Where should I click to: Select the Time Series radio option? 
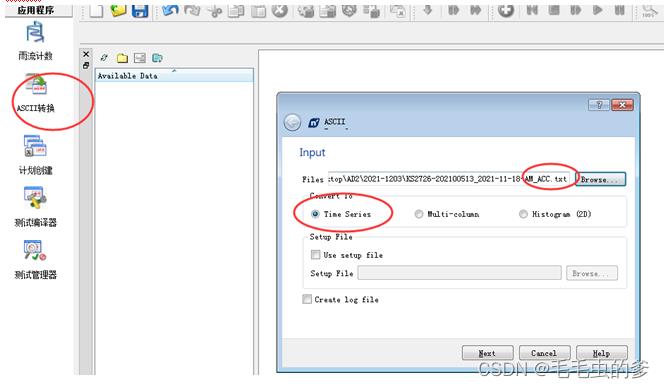[315, 214]
